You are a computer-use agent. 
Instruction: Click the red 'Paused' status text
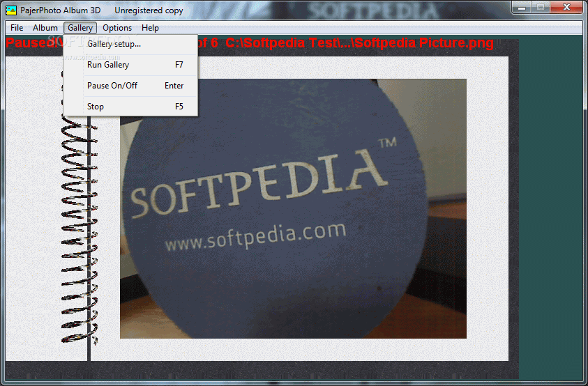[31, 43]
